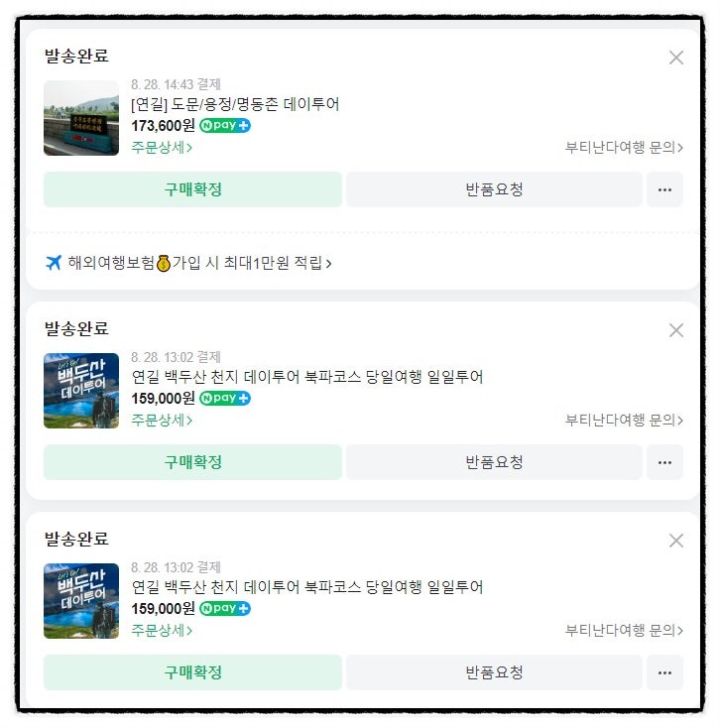Confirm purchase for the 173,600원 order

click(x=192, y=189)
